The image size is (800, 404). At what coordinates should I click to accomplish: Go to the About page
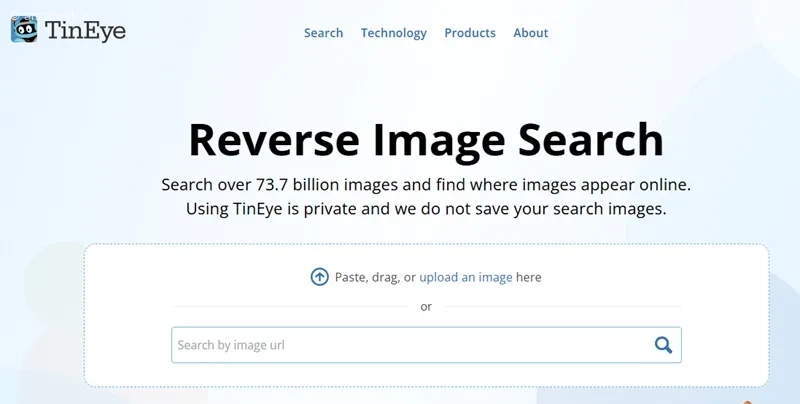coord(531,33)
